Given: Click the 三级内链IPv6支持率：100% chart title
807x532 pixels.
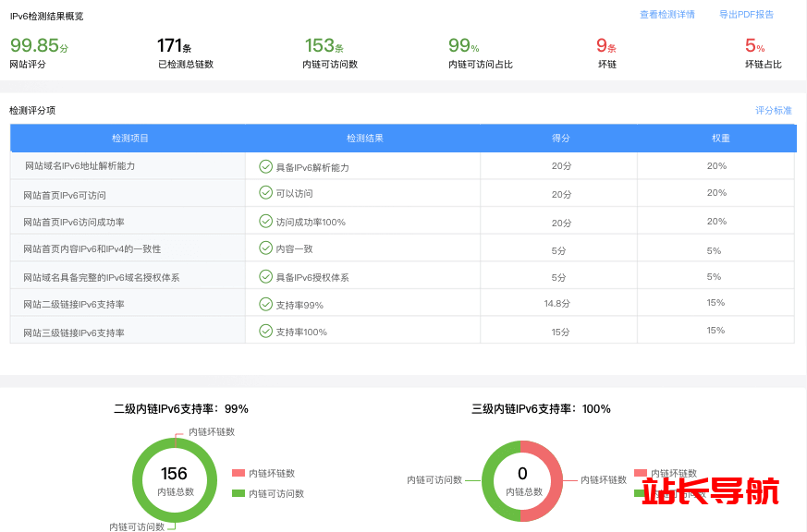Looking at the screenshot, I should (541, 408).
